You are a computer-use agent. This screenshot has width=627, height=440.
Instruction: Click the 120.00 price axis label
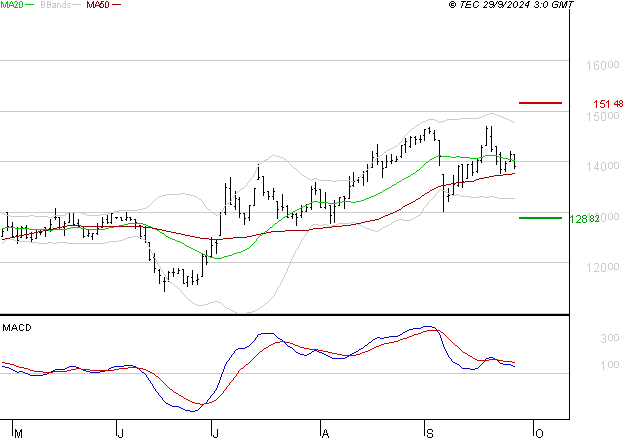click(602, 267)
